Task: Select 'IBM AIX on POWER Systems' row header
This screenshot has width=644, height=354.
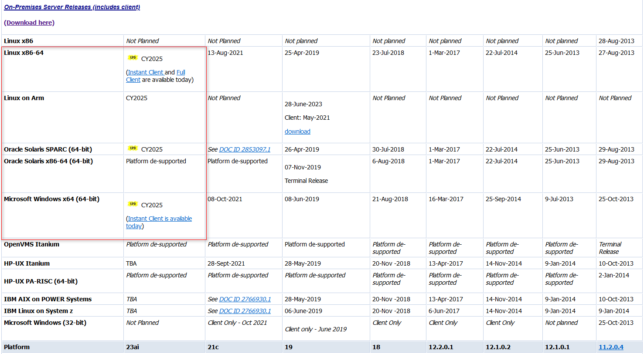Action: point(48,299)
